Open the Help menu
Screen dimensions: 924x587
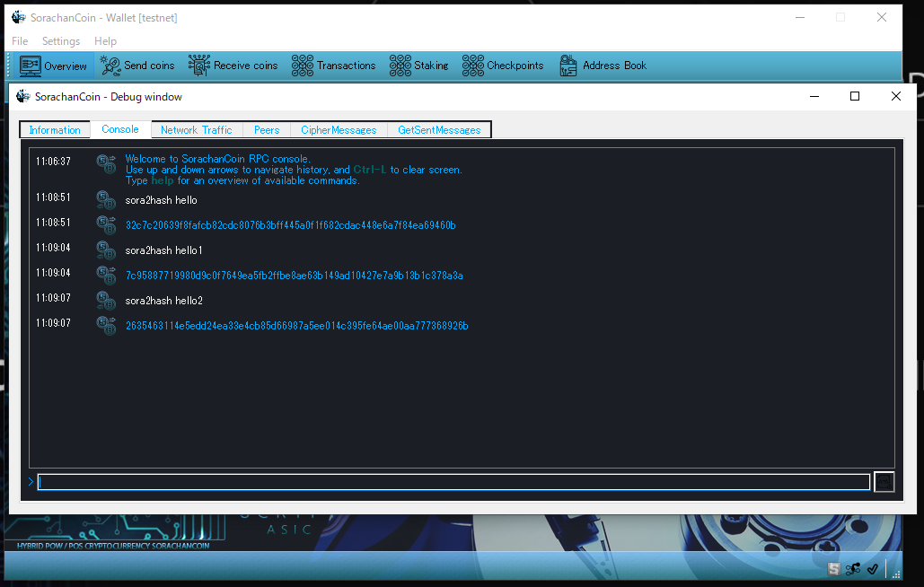click(x=105, y=41)
